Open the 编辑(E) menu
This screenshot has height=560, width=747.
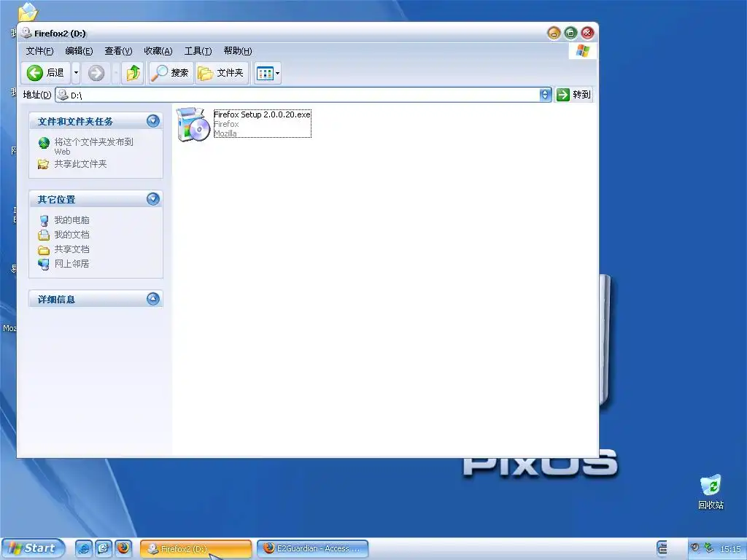click(x=79, y=51)
